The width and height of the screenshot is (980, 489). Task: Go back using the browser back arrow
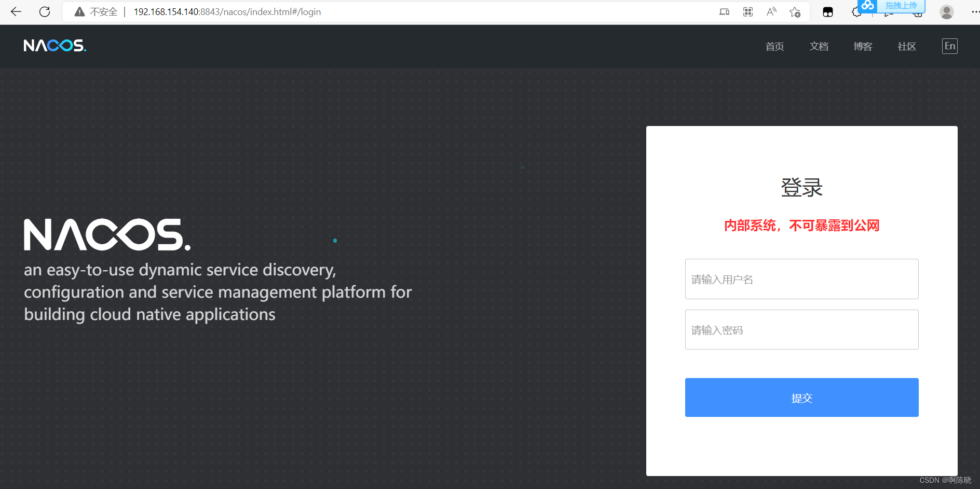(x=16, y=11)
